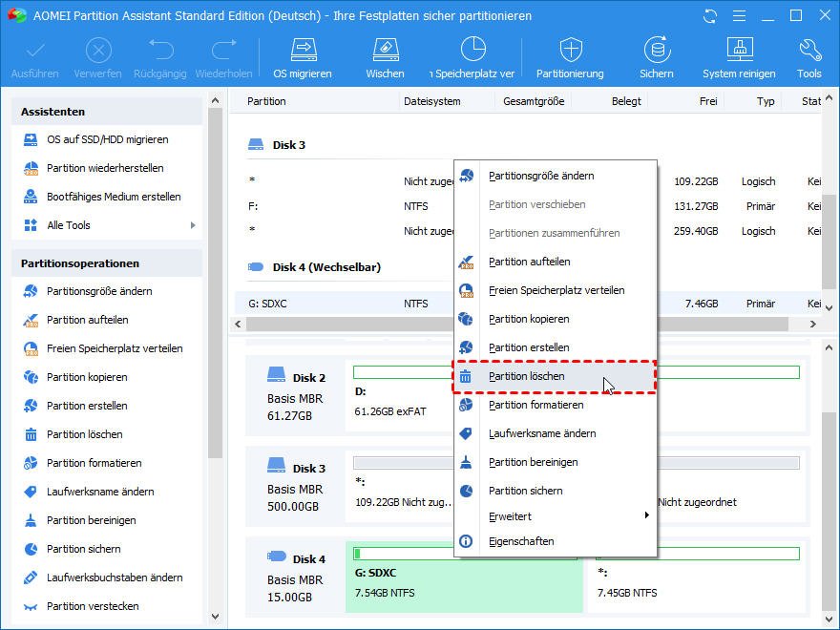
Task: Select Laufwerksname ändern in context menu
Action: click(555, 433)
